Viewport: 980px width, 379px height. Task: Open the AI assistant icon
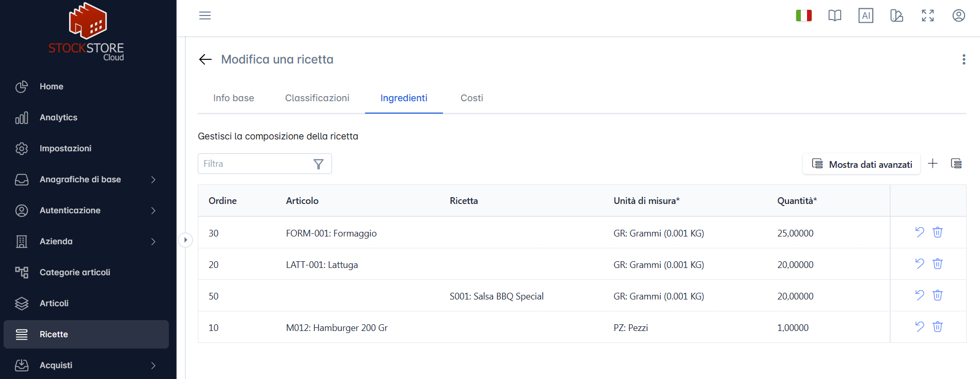pyautogui.click(x=866, y=15)
